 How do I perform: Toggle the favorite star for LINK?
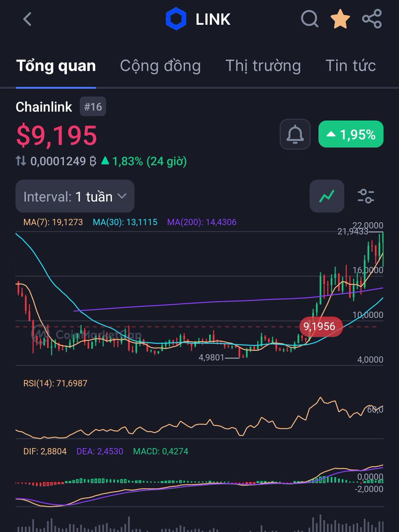[340, 19]
